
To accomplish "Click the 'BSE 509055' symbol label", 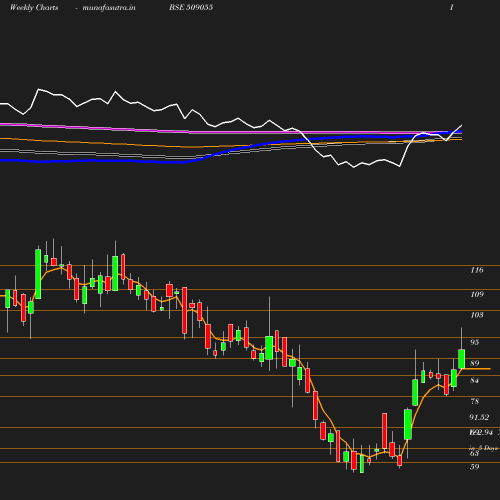I will point(191,7).
